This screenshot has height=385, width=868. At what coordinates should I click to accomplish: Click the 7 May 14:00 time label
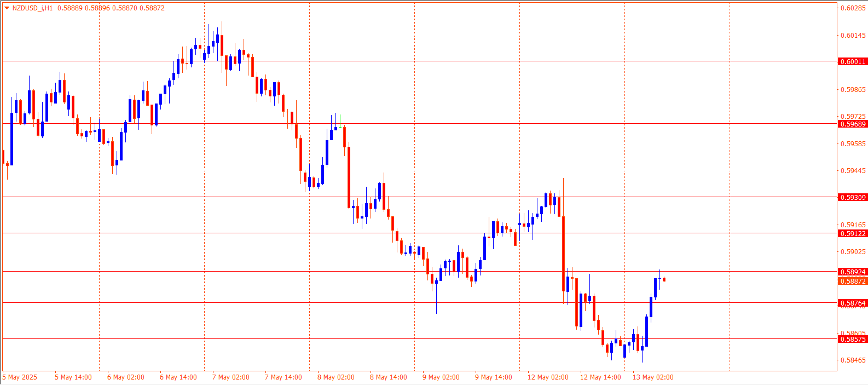(283, 377)
